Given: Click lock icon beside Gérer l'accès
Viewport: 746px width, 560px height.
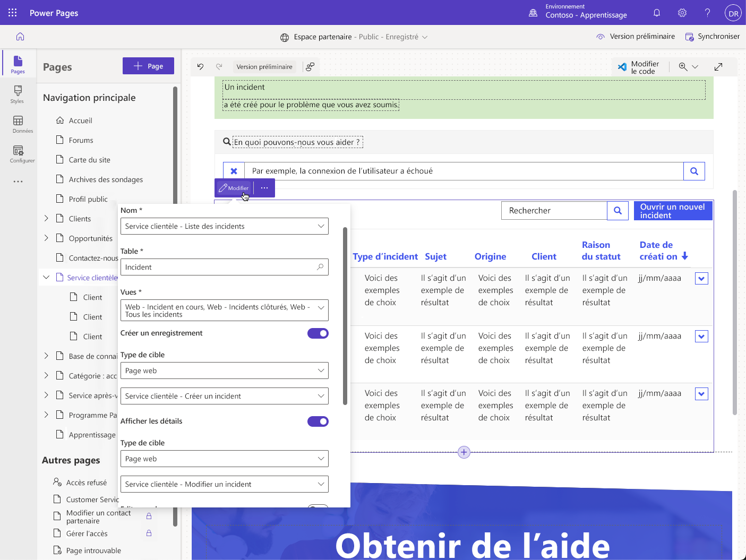Looking at the screenshot, I should pyautogui.click(x=149, y=533).
